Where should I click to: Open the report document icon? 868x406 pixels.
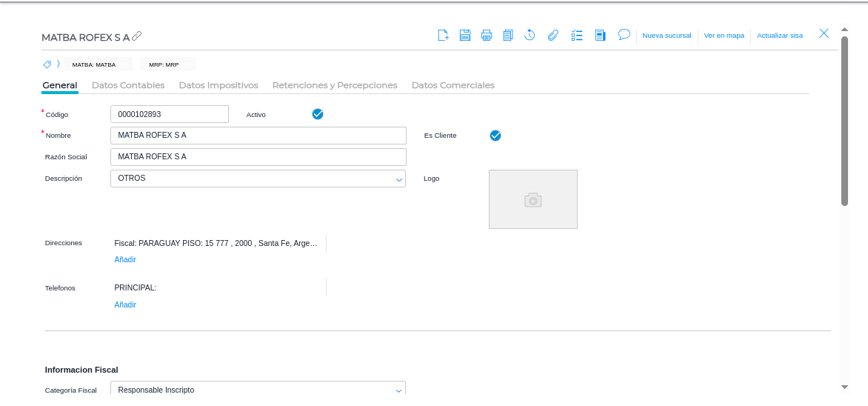600,36
